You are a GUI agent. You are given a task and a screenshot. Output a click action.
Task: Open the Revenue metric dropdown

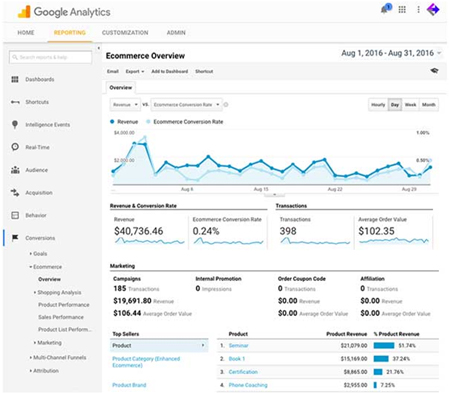coord(125,105)
